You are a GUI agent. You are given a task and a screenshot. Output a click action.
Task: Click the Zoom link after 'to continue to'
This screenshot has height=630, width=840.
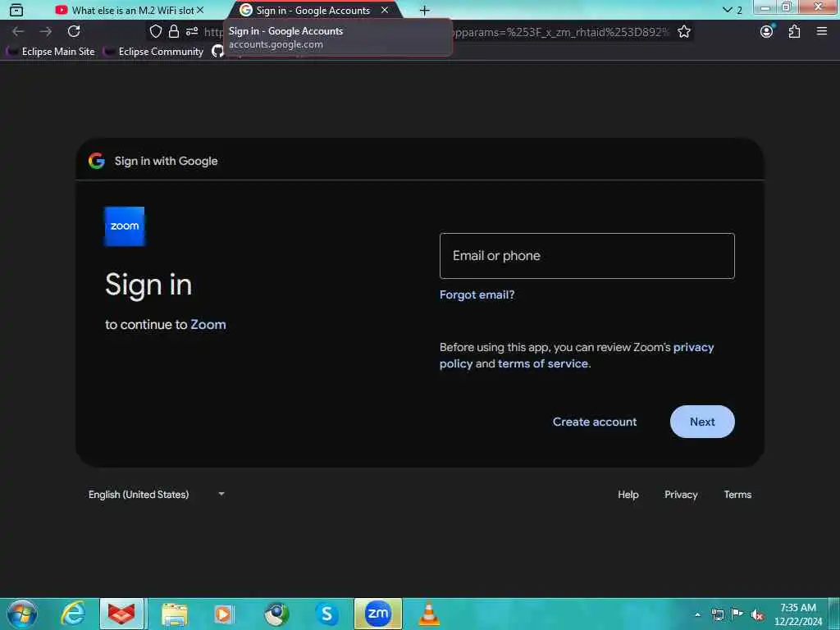coord(208,325)
